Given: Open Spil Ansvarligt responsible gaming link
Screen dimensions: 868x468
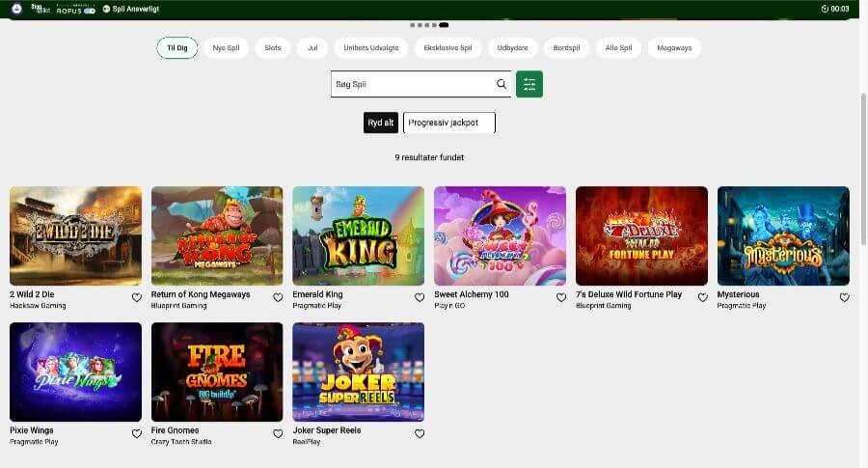Looking at the screenshot, I should (130, 9).
